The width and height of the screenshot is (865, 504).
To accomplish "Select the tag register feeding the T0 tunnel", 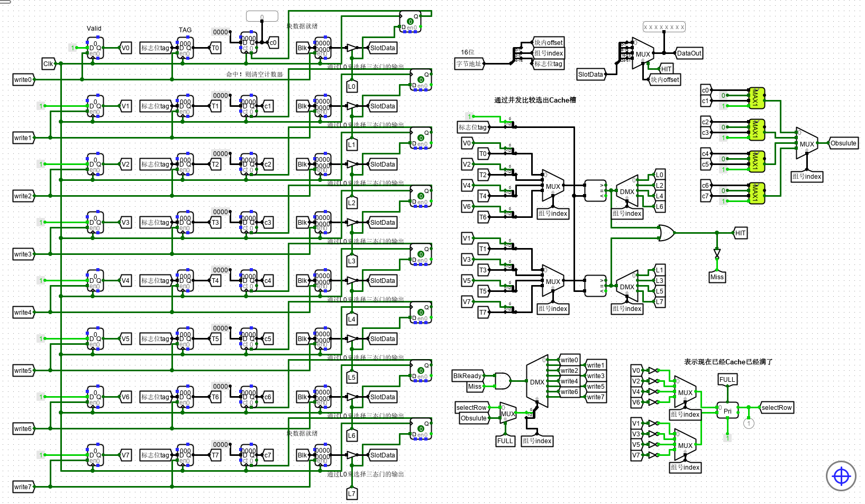I will pos(185,48).
